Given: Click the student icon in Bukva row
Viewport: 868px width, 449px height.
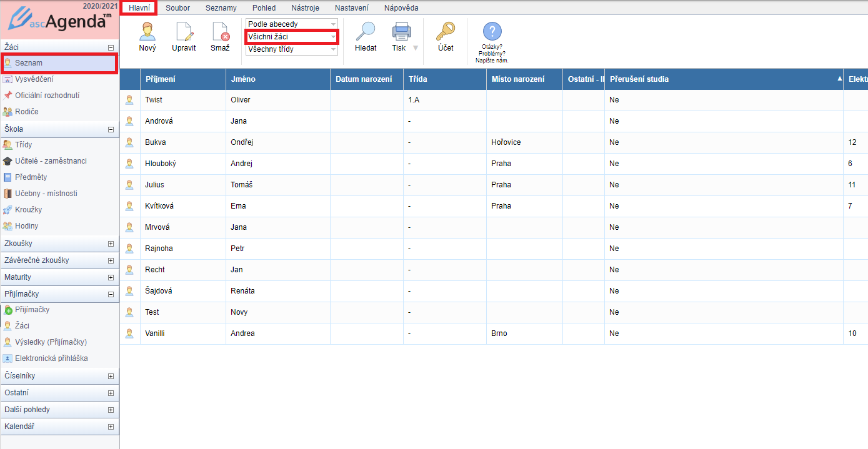Looking at the screenshot, I should coord(129,142).
